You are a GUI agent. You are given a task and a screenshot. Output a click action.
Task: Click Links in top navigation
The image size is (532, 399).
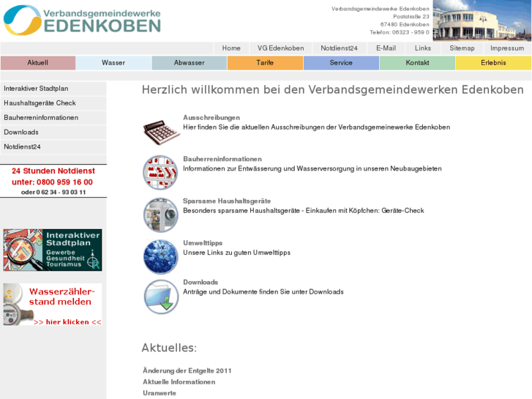point(423,48)
